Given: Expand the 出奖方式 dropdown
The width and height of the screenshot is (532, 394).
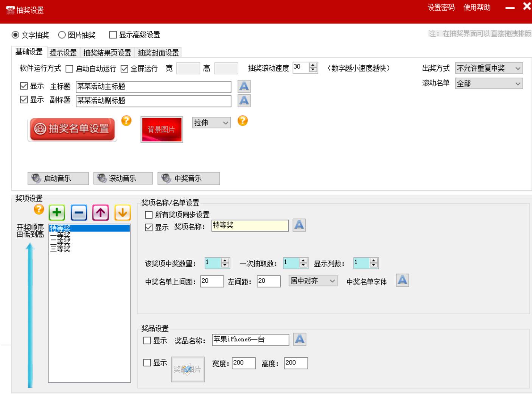Looking at the screenshot, I should pyautogui.click(x=489, y=68).
